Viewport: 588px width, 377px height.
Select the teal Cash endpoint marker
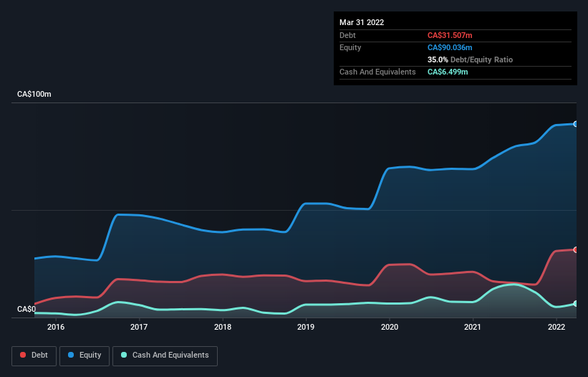coord(576,303)
